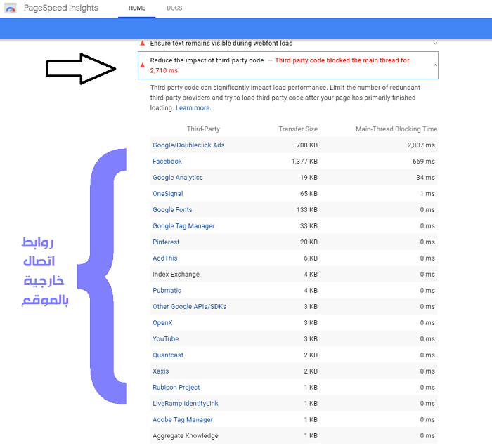The width and height of the screenshot is (492, 448).
Task: Click the red warning triangle beside webfont audit
Action: [143, 44]
